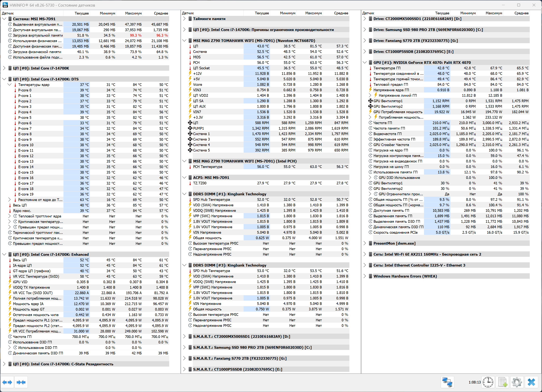
Task: Expand the Intel Core i7-14700K CPU section
Action: click(x=4, y=68)
